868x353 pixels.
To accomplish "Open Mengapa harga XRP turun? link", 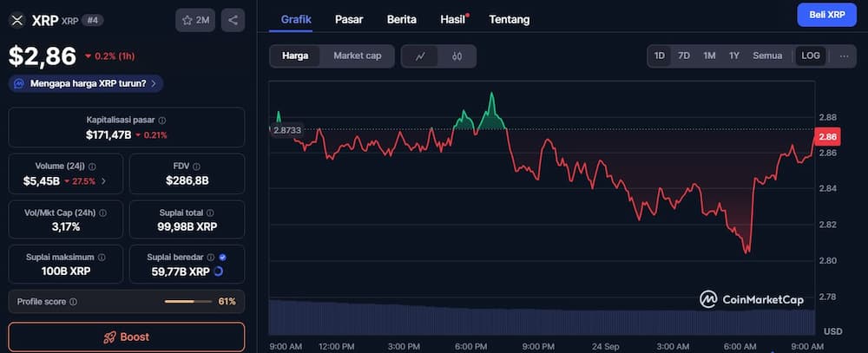I will (x=88, y=83).
